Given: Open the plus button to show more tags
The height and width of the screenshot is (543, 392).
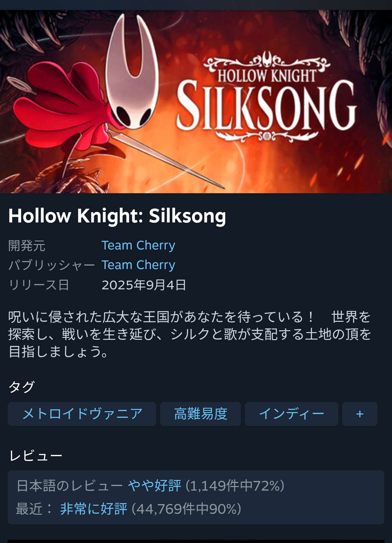Looking at the screenshot, I should (x=360, y=414).
